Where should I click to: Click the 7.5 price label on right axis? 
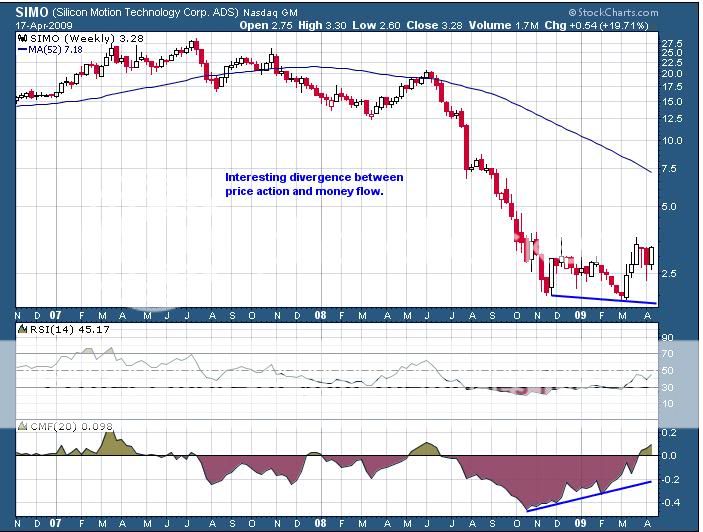[671, 169]
